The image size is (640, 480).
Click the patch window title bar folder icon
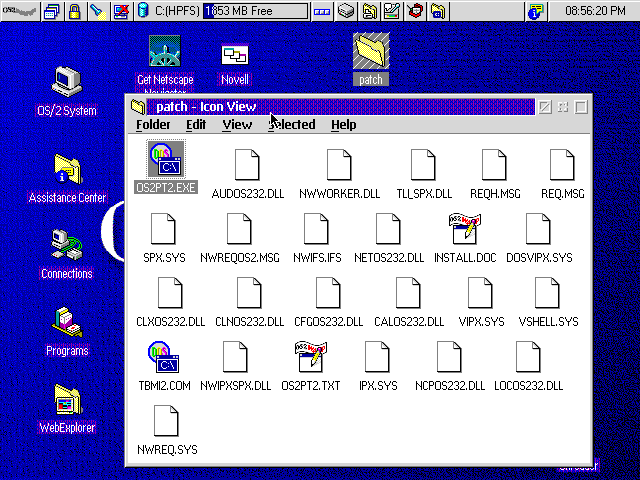click(x=138, y=107)
